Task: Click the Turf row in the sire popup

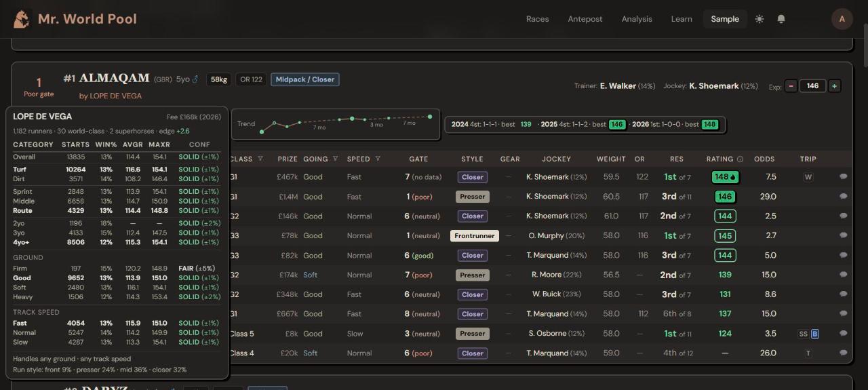Action: (116, 170)
